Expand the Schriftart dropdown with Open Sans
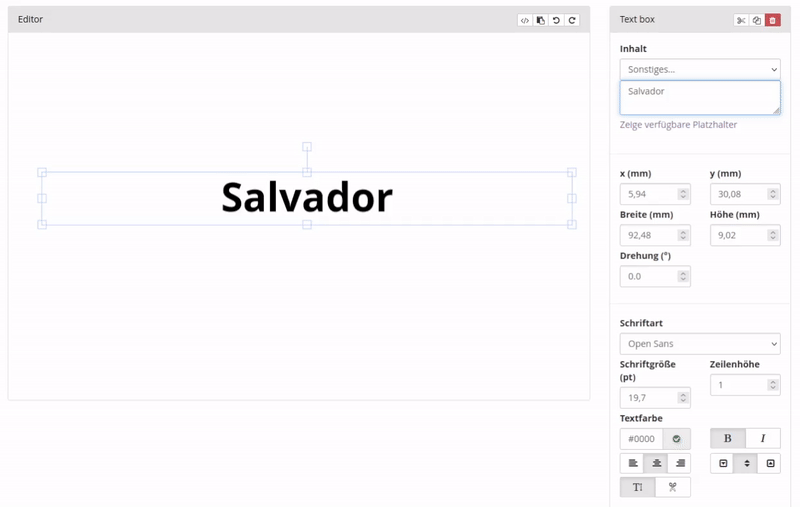800x507 pixels. [x=699, y=344]
